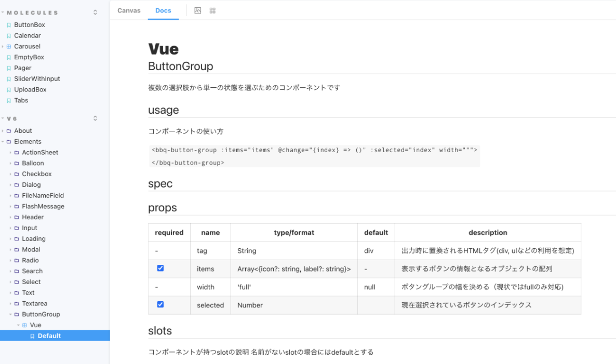
Task: Toggle the required checkbox for the items prop
Action: point(160,268)
